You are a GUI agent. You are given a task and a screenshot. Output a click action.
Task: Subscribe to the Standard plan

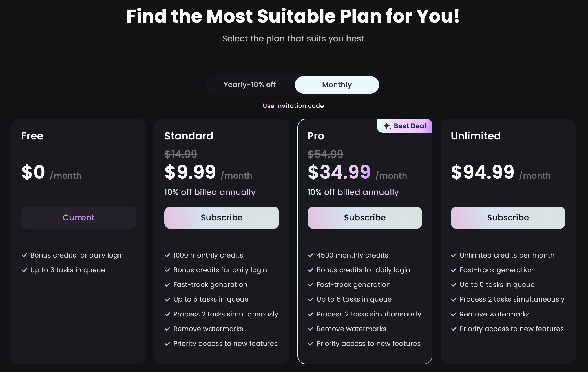[x=222, y=218]
